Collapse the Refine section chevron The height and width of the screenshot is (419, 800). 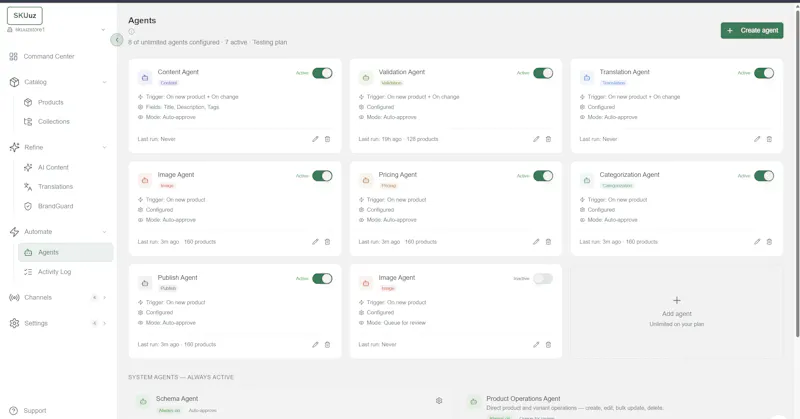pos(105,147)
